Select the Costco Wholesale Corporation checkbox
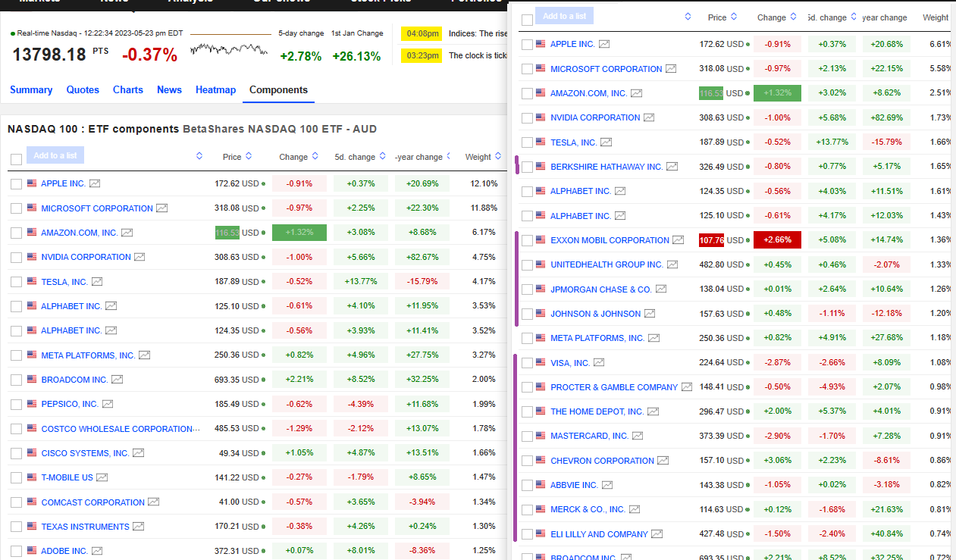This screenshot has height=560, width=956. 16,429
